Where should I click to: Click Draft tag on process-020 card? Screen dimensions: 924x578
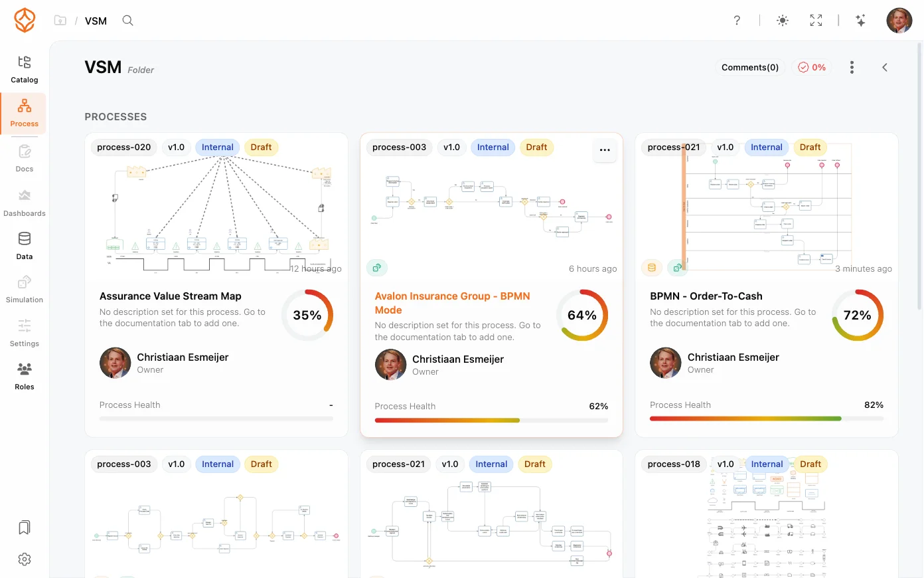pyautogui.click(x=262, y=147)
